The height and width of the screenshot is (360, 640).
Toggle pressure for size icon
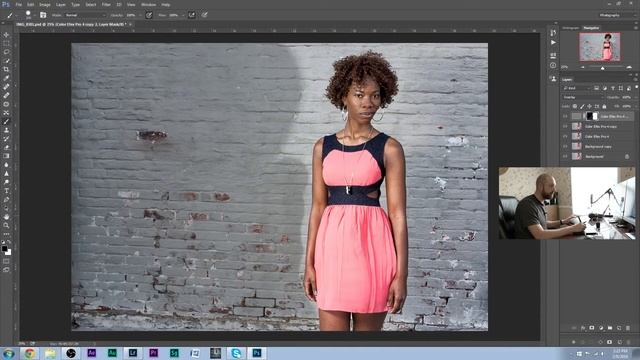click(x=204, y=15)
